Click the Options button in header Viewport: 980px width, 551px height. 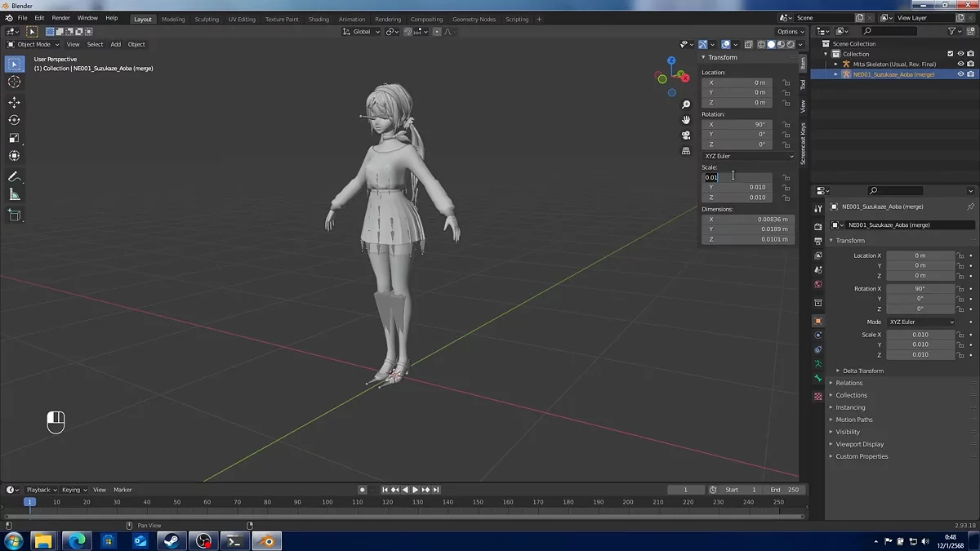click(x=789, y=32)
